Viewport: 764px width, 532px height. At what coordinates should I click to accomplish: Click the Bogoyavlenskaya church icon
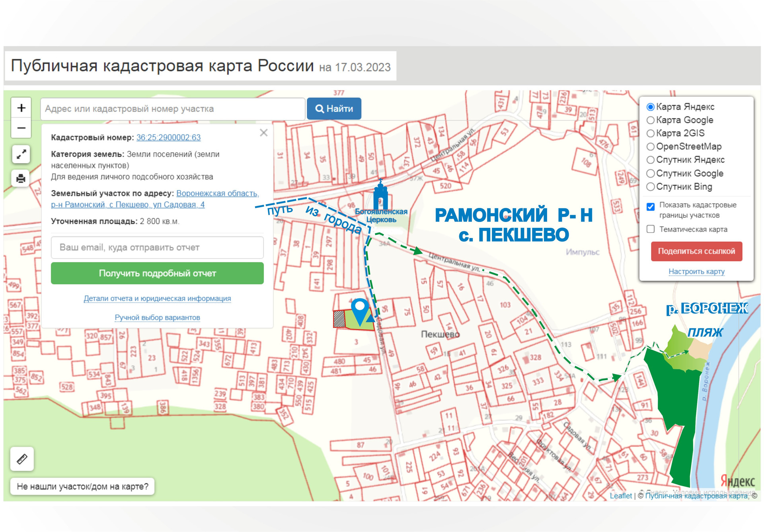tap(380, 195)
